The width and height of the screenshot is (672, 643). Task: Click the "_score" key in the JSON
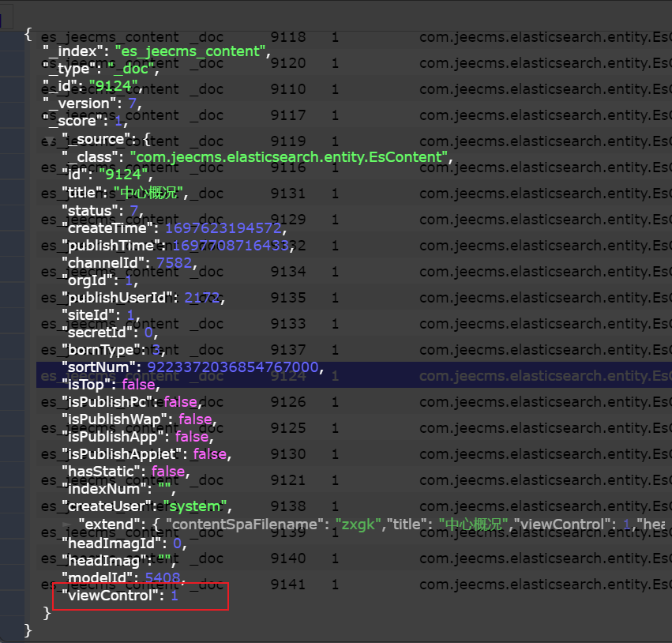[75, 122]
